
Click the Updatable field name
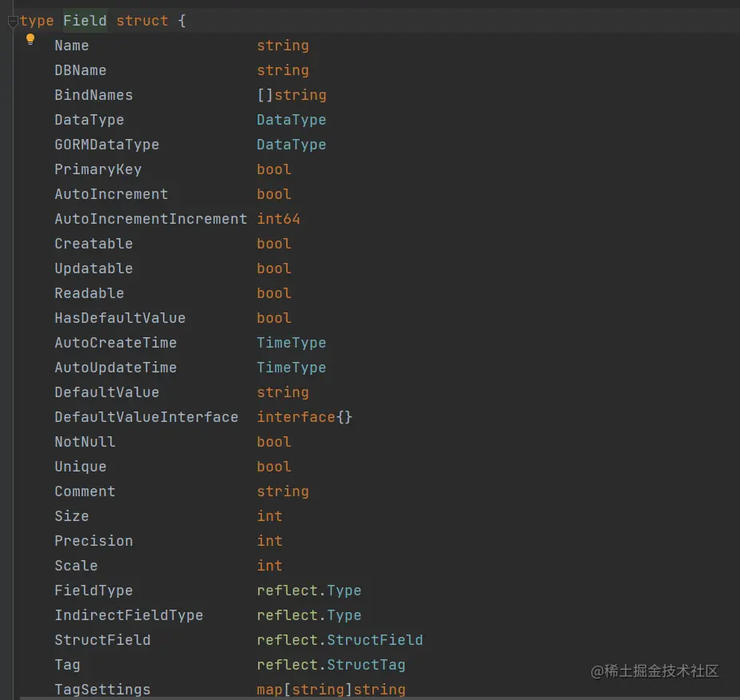pos(94,268)
